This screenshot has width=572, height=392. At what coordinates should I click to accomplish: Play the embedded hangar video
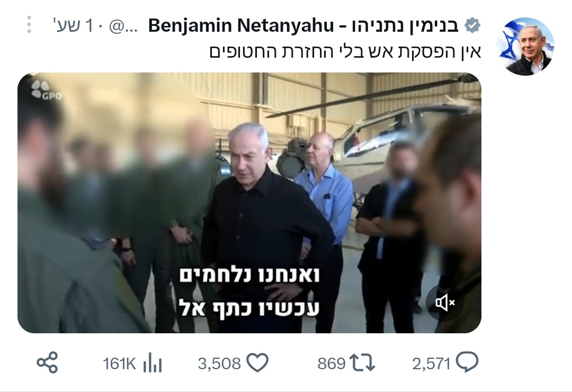pyautogui.click(x=249, y=203)
